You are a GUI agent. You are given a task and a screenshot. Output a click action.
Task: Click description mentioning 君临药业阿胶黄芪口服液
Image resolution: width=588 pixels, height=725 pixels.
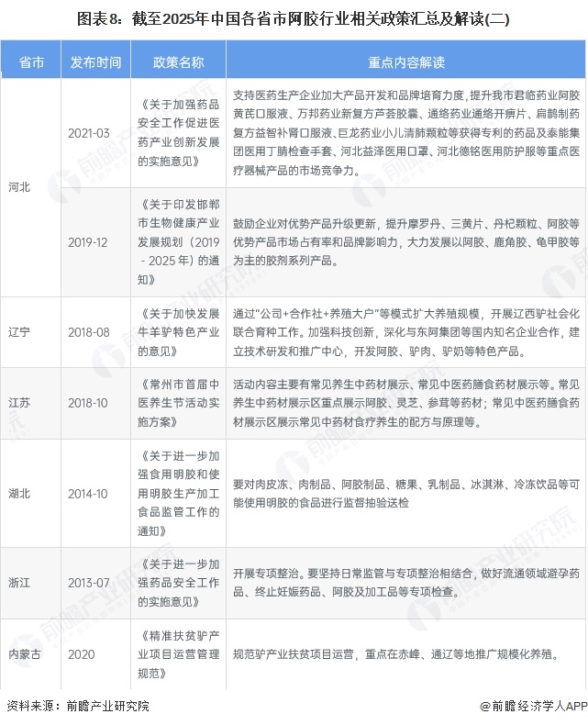pyautogui.click(x=405, y=133)
